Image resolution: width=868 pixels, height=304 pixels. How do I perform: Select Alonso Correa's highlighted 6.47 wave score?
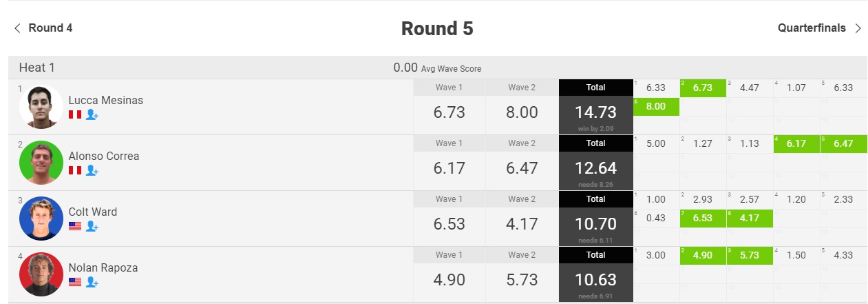(843, 144)
